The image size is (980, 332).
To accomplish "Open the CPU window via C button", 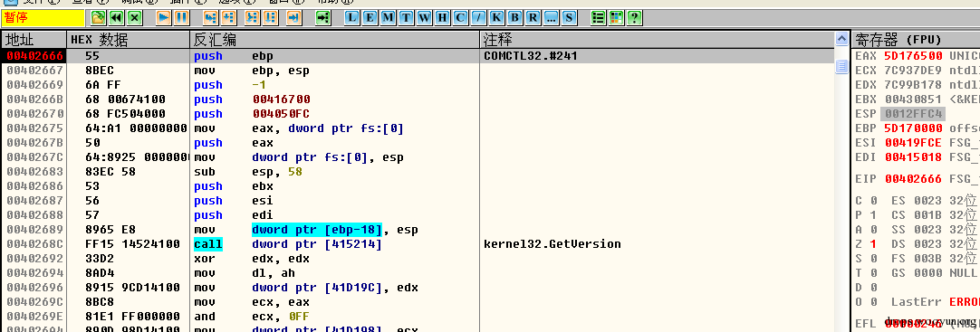I will [x=461, y=17].
